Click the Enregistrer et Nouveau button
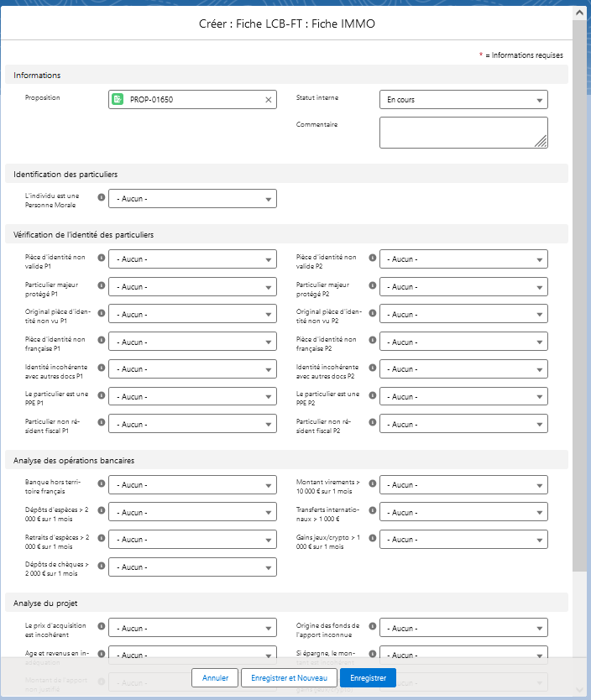Image resolution: width=591 pixels, height=700 pixels. click(290, 677)
